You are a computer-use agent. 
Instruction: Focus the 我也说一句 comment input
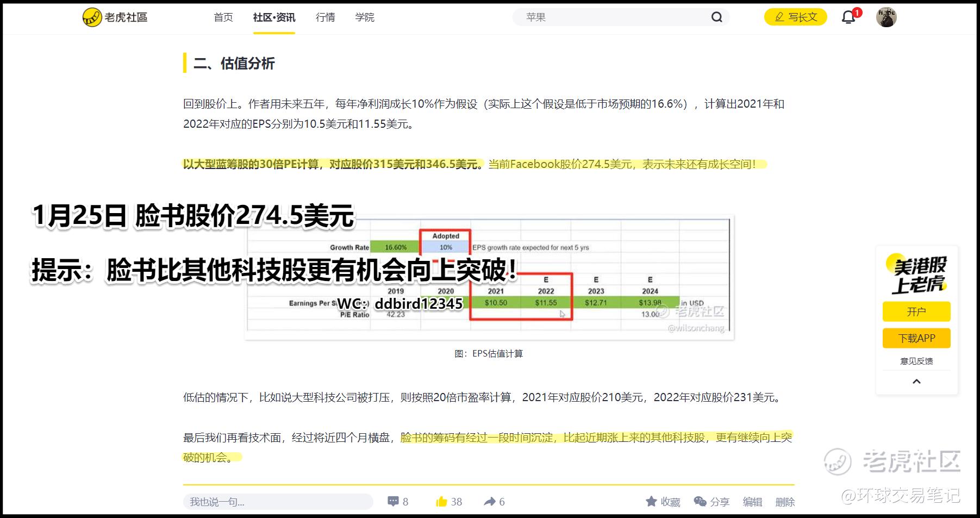pyautogui.click(x=278, y=502)
